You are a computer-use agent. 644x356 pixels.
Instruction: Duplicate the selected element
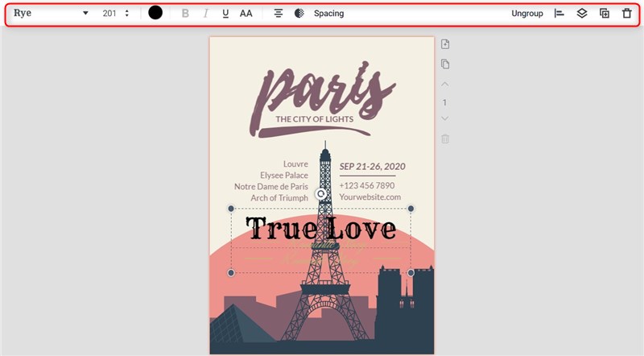click(605, 14)
